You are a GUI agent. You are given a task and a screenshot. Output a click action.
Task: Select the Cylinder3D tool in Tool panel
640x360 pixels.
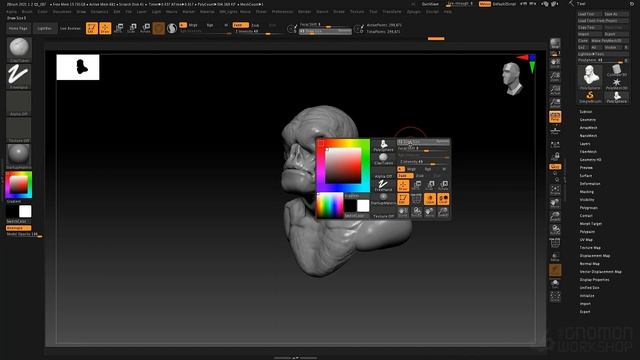click(616, 71)
